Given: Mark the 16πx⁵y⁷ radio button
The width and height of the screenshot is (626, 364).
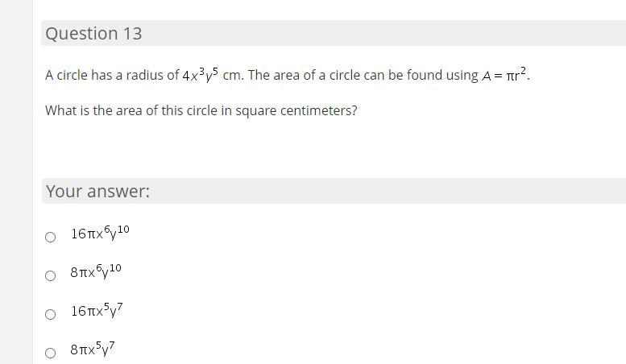Looking at the screenshot, I should click(x=51, y=314).
